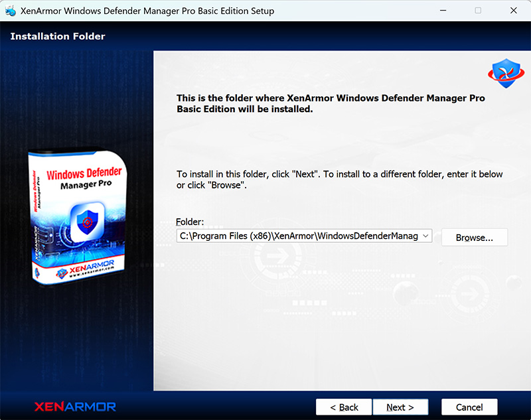
Task: Click the Installation Folder header
Action: (58, 36)
